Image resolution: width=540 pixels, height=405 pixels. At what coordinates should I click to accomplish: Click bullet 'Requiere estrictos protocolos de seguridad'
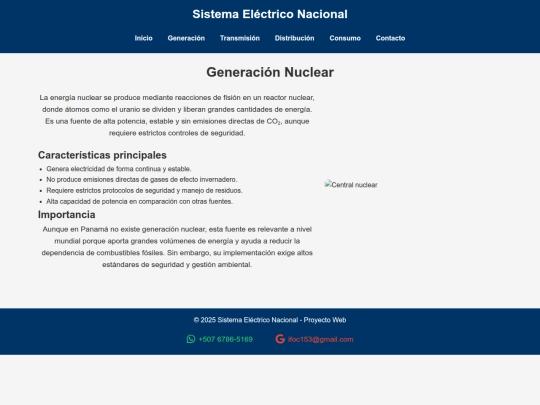[144, 190]
